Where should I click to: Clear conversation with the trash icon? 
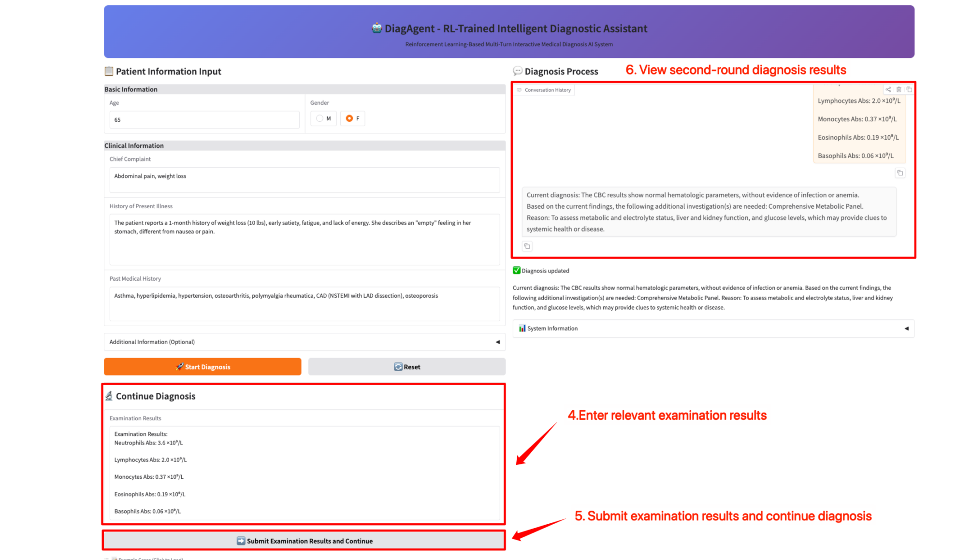(899, 89)
